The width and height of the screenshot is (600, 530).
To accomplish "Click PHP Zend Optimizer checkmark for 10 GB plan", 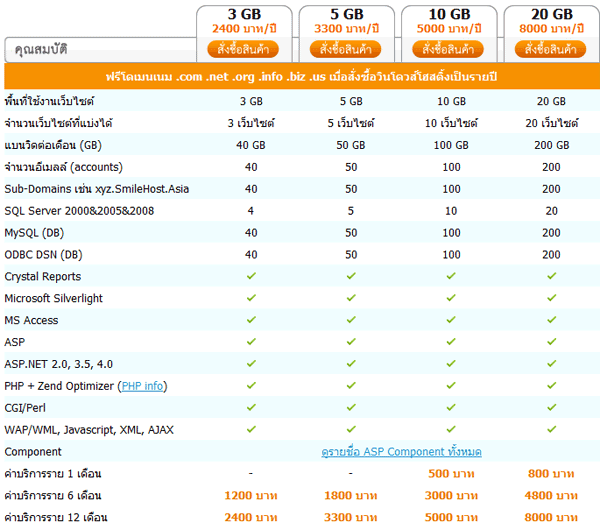I will pos(451,385).
